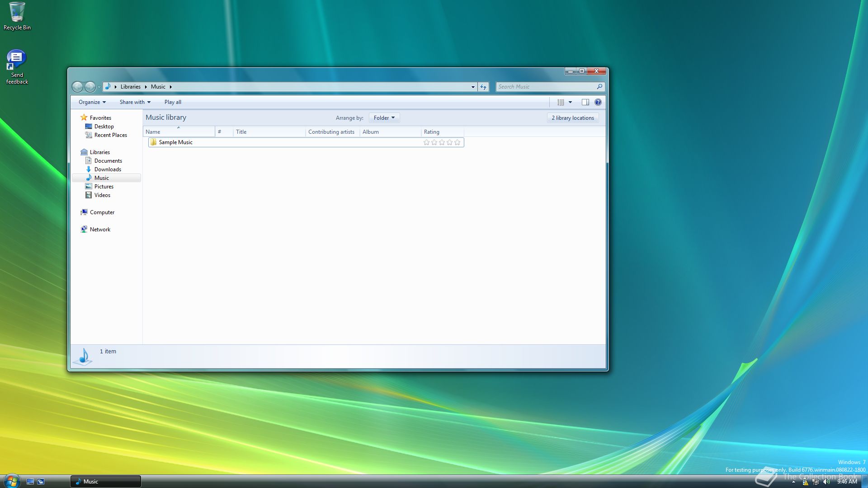The width and height of the screenshot is (868, 488).
Task: Click the Forward navigation arrow
Action: coord(90,87)
